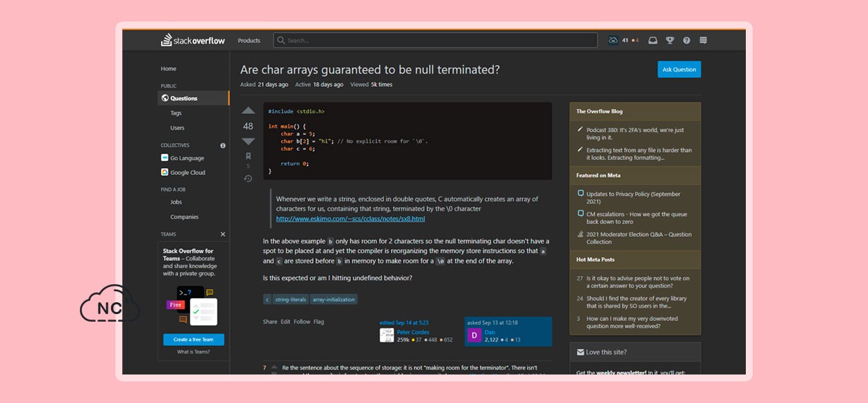Image resolution: width=868 pixels, height=403 pixels.
Task: Open the edited Sep 14 revision link
Action: pyautogui.click(x=404, y=322)
